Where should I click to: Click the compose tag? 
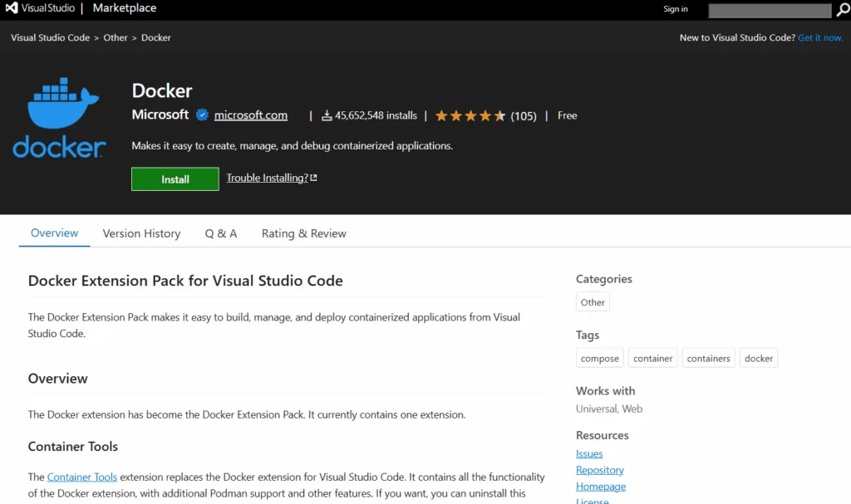600,358
